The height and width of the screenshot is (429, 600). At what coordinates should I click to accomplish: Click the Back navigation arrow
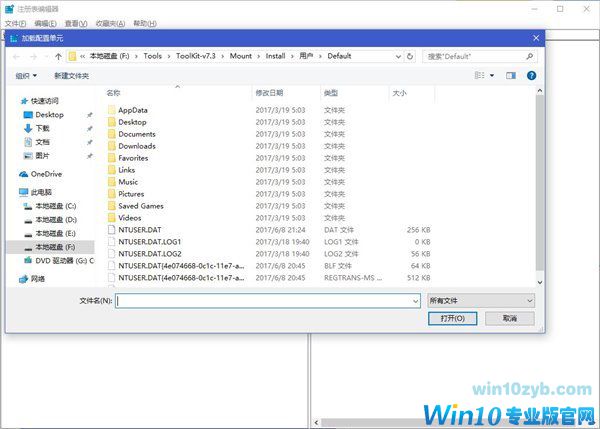point(18,57)
